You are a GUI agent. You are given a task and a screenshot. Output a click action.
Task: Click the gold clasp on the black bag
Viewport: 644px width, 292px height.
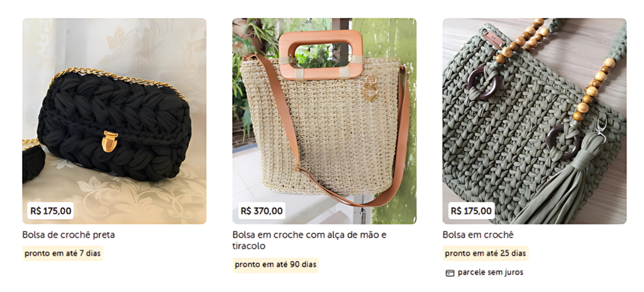tap(109, 141)
